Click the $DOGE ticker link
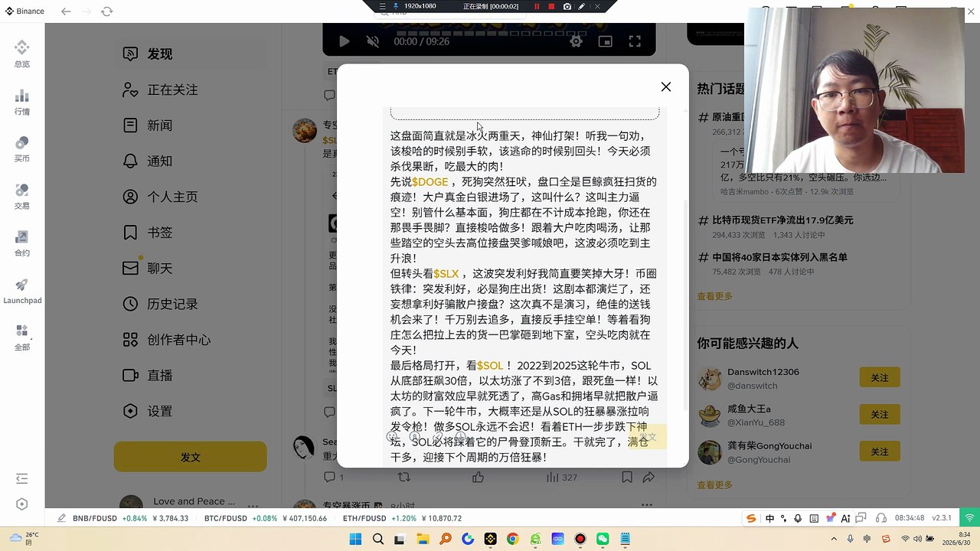 point(430,181)
